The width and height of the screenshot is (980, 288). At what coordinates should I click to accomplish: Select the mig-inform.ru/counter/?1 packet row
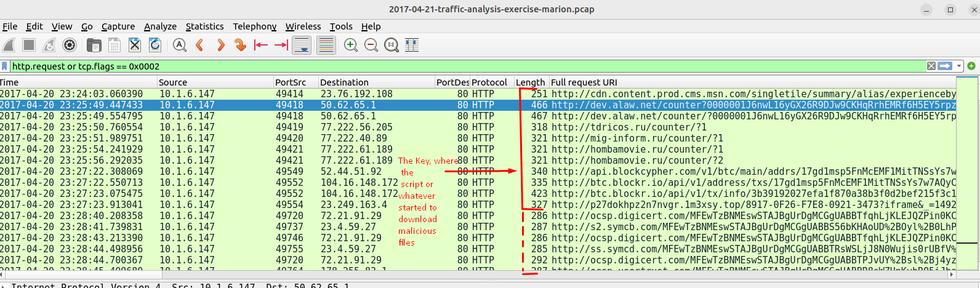point(478,138)
